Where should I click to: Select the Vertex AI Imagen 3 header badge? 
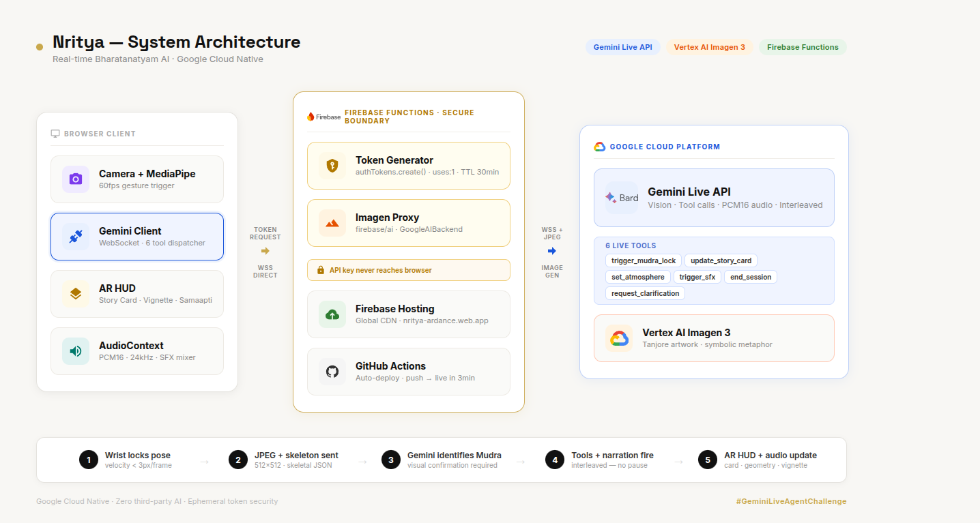click(710, 47)
